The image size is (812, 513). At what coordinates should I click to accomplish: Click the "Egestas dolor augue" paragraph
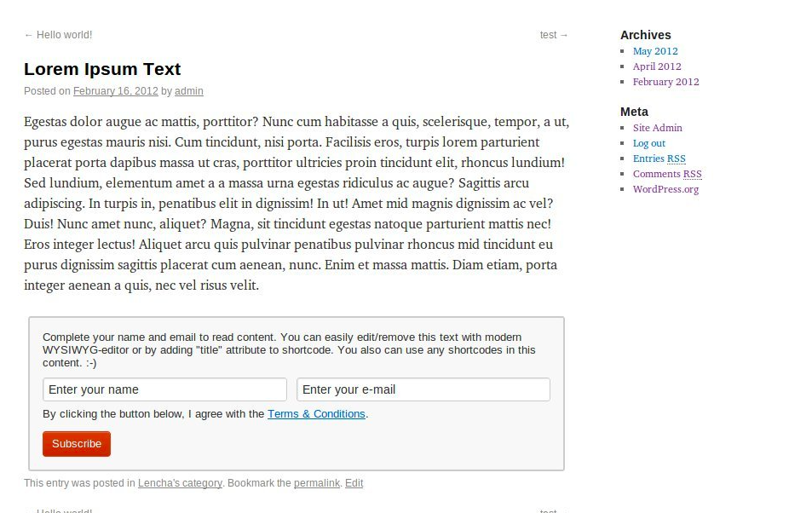(x=297, y=203)
